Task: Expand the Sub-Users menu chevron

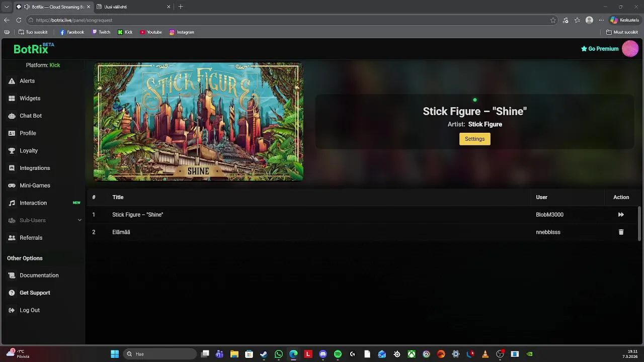Action: 79,220
